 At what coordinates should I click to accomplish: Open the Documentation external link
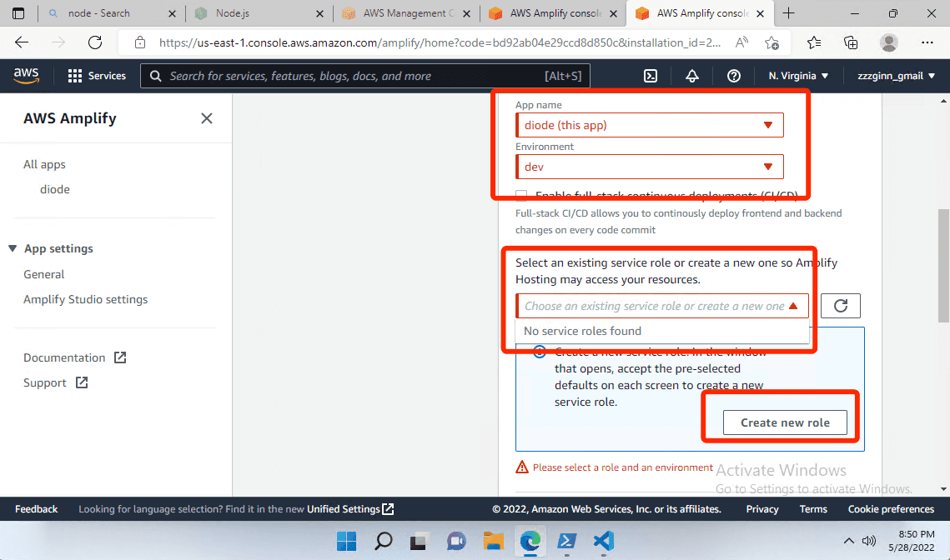[x=74, y=357]
